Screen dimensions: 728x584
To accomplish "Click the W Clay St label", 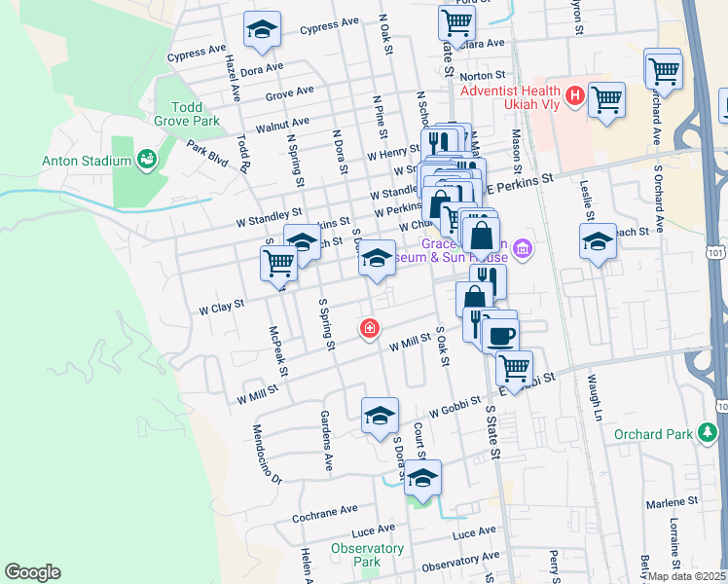I will (222, 308).
